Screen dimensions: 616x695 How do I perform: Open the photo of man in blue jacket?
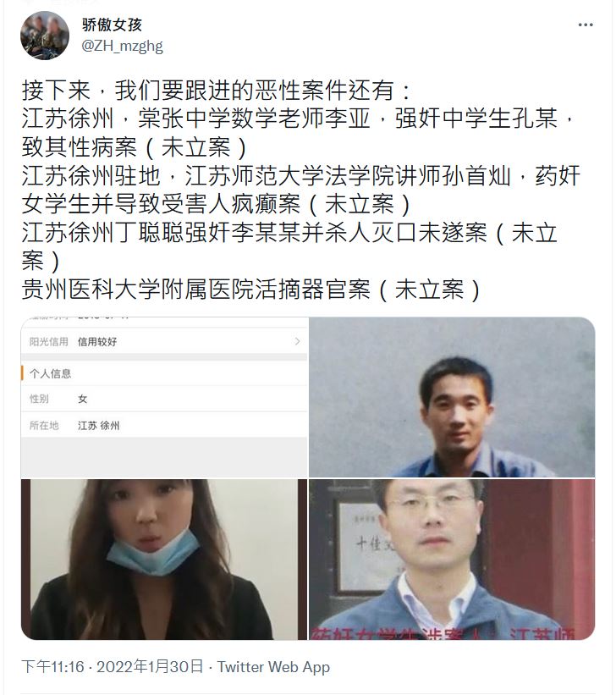(452, 397)
